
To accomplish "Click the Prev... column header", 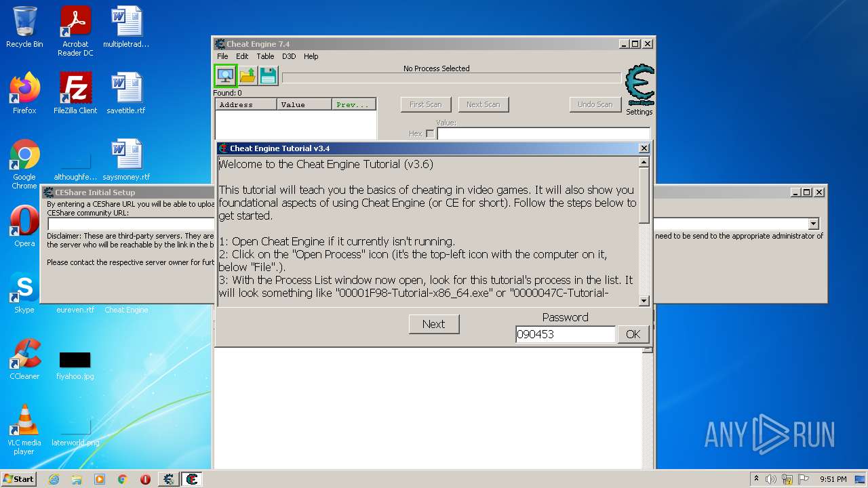I will [x=354, y=104].
